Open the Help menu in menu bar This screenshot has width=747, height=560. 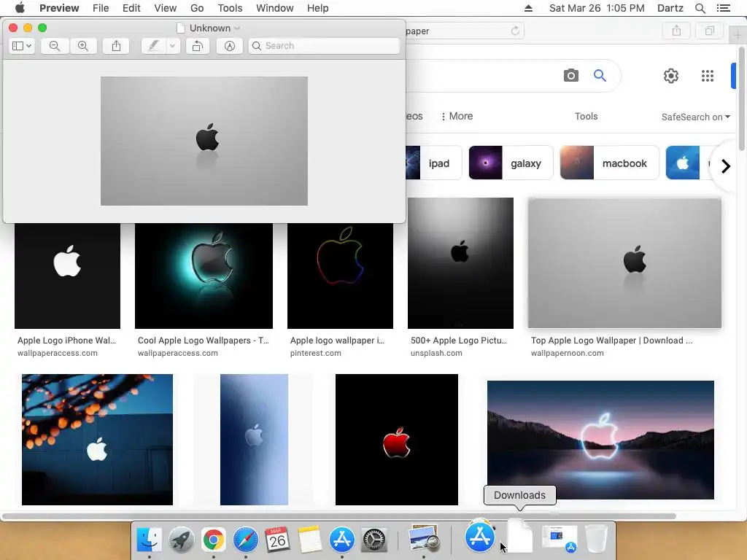[318, 8]
